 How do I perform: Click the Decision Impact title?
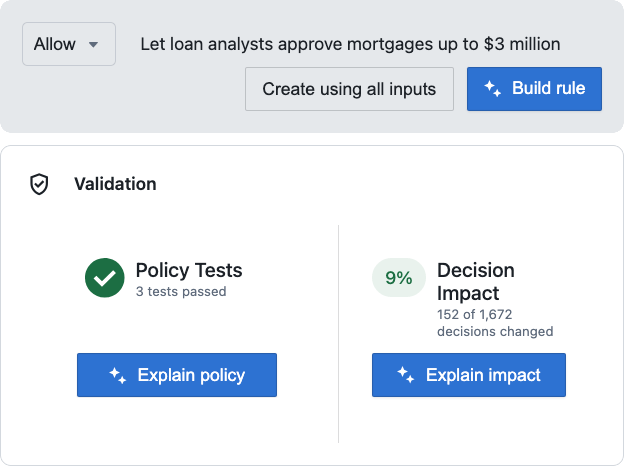(x=476, y=282)
